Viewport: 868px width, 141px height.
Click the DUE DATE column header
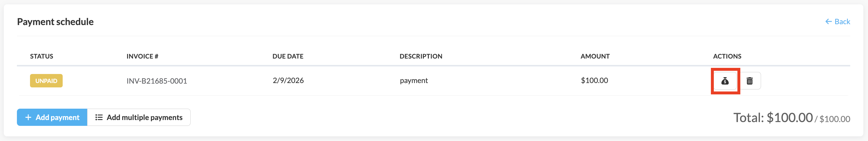click(x=288, y=56)
